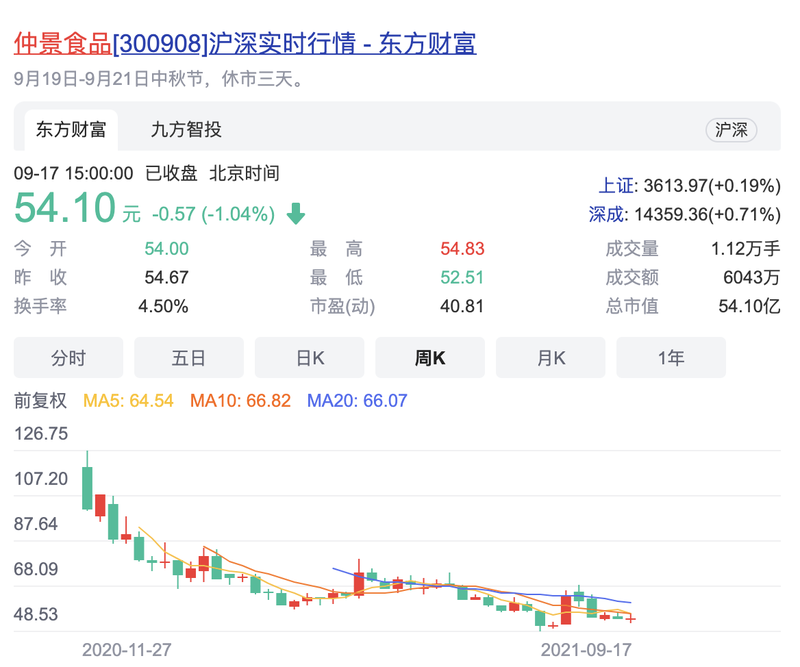
Task: Click the 成交额 value 6043万
Action: [752, 278]
